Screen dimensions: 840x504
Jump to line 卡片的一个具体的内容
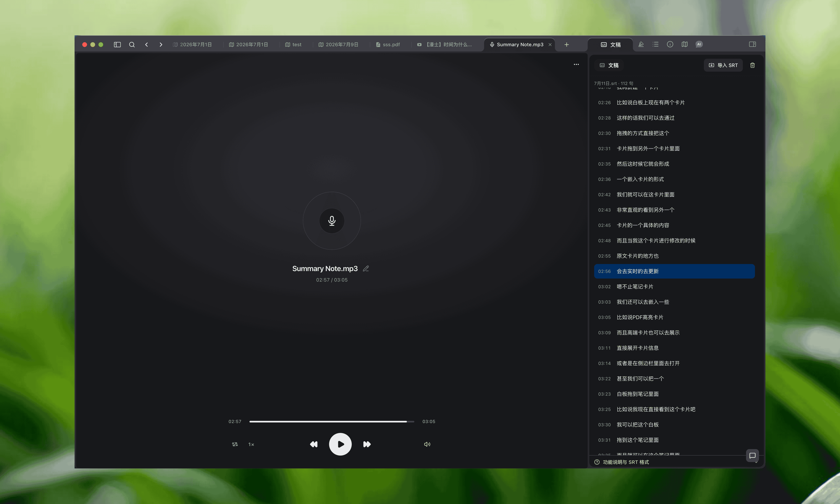675,225
